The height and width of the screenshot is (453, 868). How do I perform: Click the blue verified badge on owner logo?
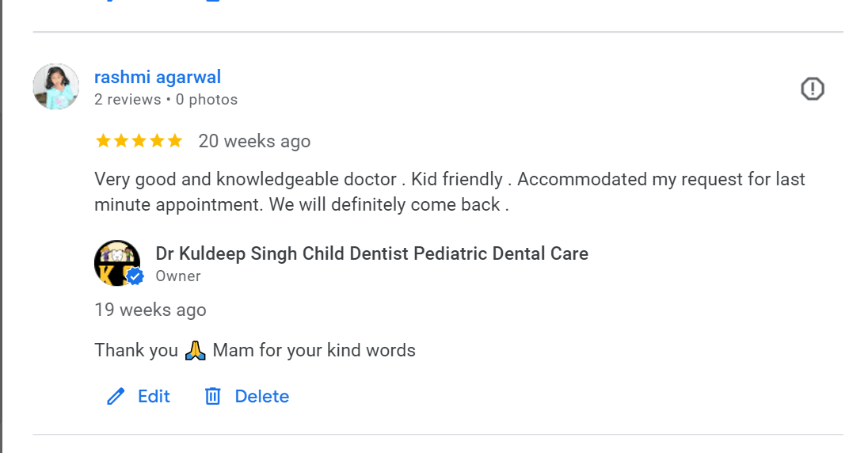pos(135,276)
